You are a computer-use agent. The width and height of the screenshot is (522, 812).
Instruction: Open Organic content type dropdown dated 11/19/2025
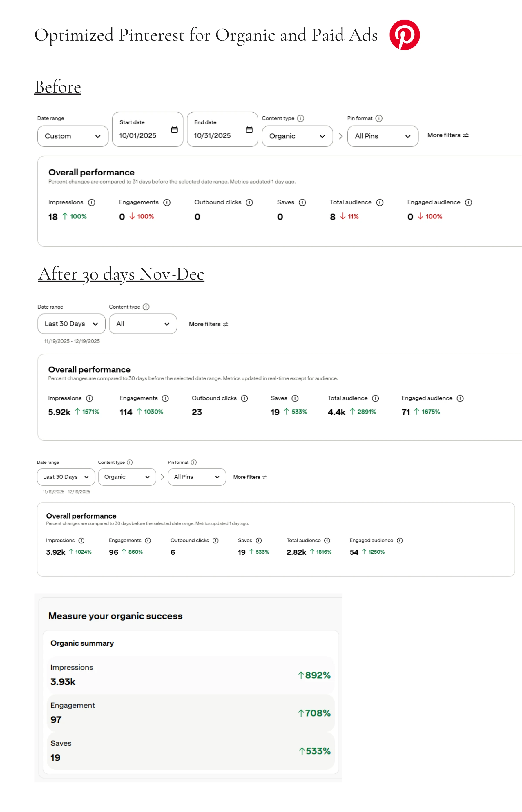click(127, 477)
